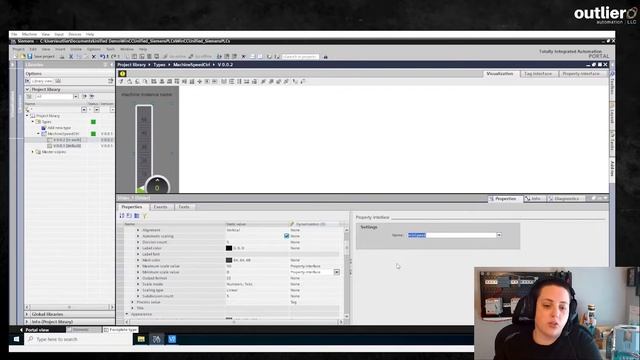
Task: Open the Devices menu of the VM window
Action: 75,34
